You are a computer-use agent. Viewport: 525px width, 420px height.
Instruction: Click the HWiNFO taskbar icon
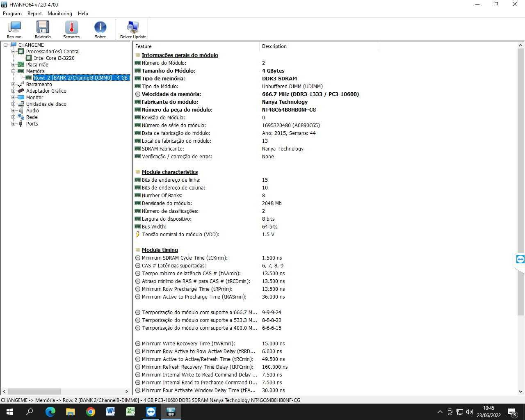click(171, 412)
